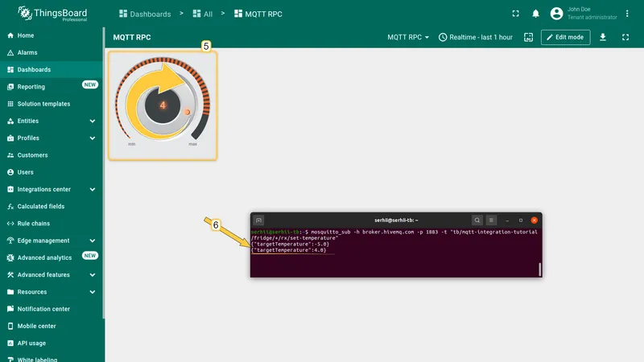This screenshot has width=644, height=362.
Task: Click the Alarms triangle icon
Action: [x=10, y=52]
